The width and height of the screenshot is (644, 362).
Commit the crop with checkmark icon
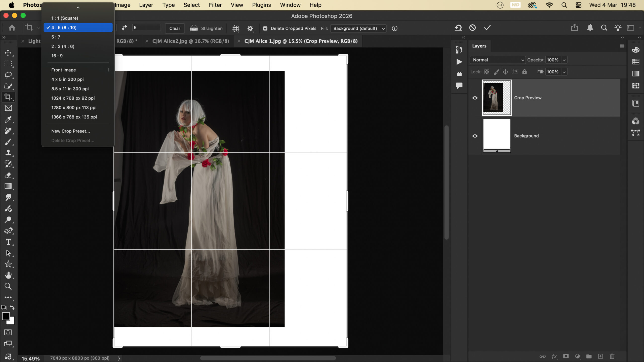(487, 28)
